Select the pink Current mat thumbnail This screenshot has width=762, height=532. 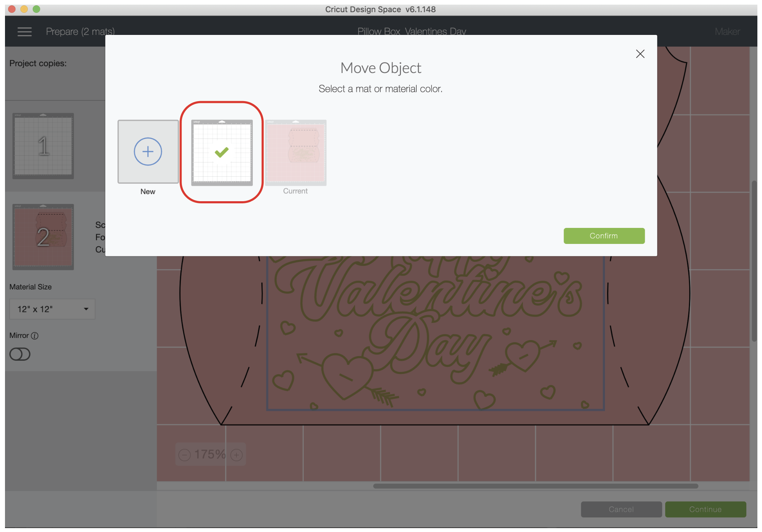(296, 152)
